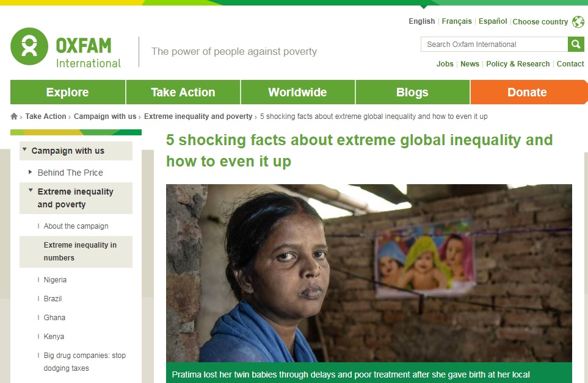Select Nigeria in the sidebar
The width and height of the screenshot is (588, 383).
55,280
